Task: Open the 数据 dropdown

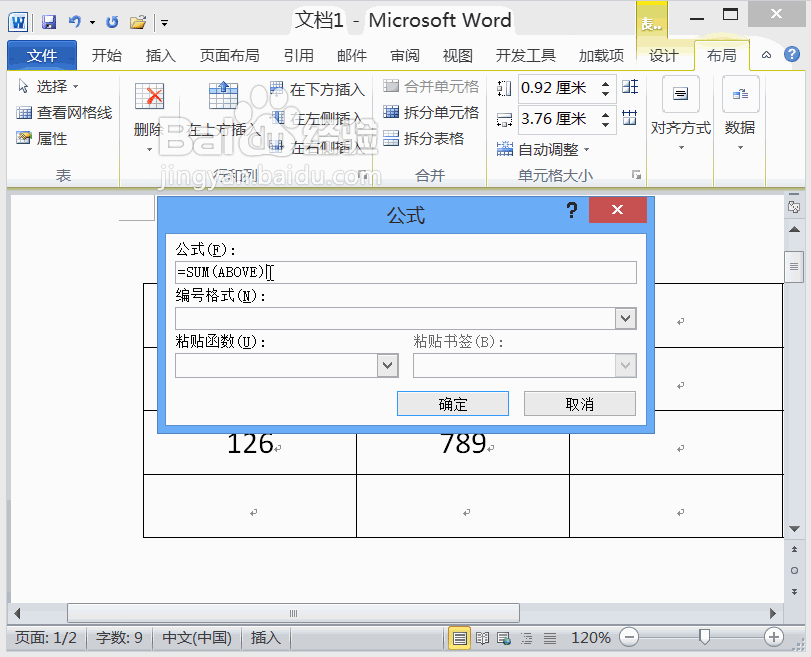Action: pyautogui.click(x=740, y=115)
